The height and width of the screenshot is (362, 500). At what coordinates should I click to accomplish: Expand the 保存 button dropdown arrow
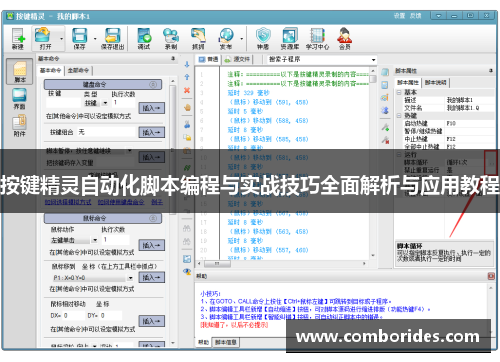(95, 39)
